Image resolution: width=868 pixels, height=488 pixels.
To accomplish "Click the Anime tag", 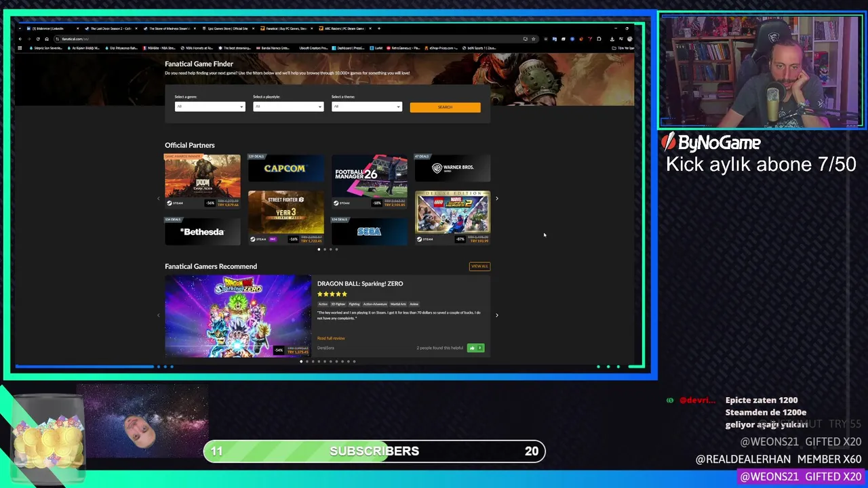I will tap(414, 304).
